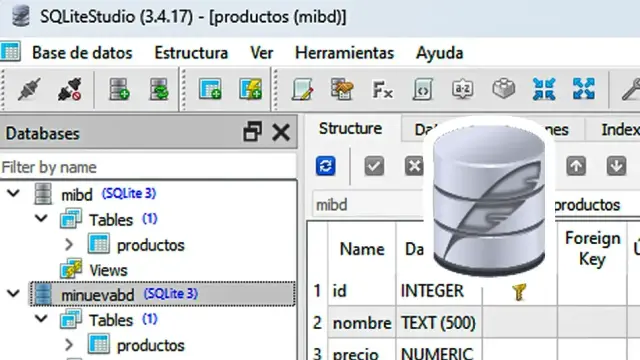Click the Create a view lightning icon
This screenshot has width=640, height=360.
pyautogui.click(x=251, y=89)
